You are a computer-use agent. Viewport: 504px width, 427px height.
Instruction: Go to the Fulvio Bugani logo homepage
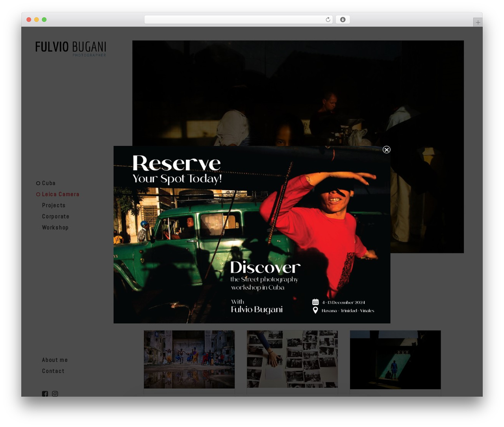pyautogui.click(x=71, y=49)
